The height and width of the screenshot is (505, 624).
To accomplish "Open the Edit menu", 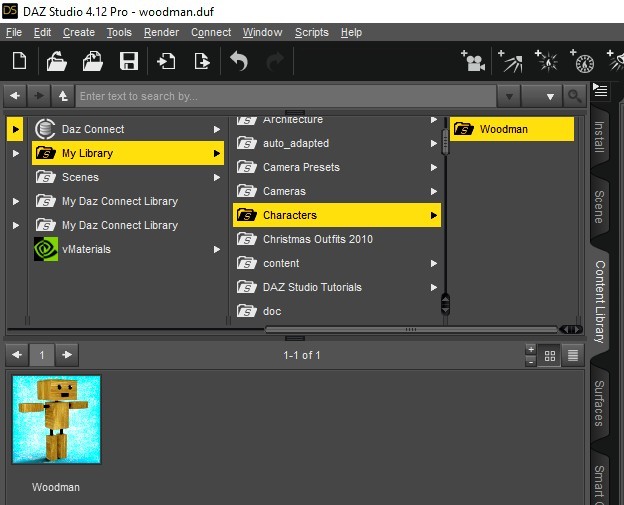I will [x=42, y=32].
